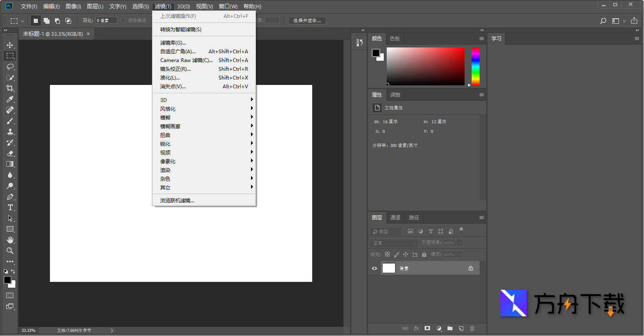
Task: Open the layer styles fx icon
Action: pos(416,328)
